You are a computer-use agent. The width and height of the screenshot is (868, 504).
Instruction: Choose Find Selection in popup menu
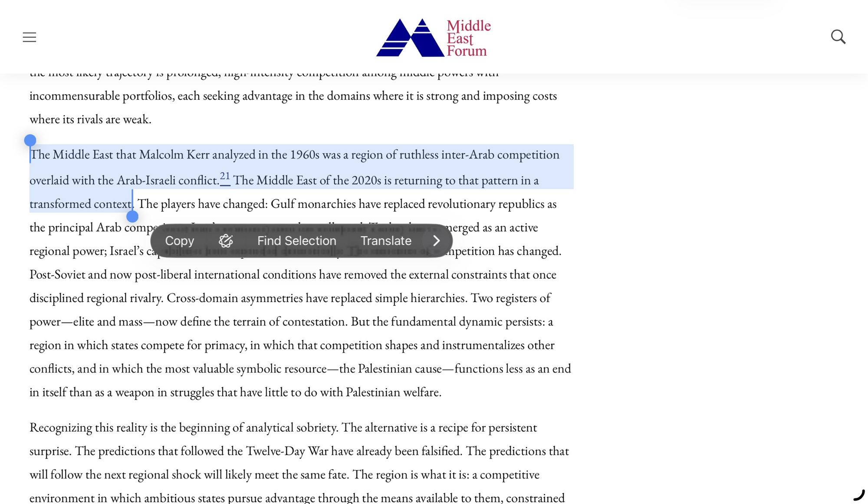tap(296, 241)
